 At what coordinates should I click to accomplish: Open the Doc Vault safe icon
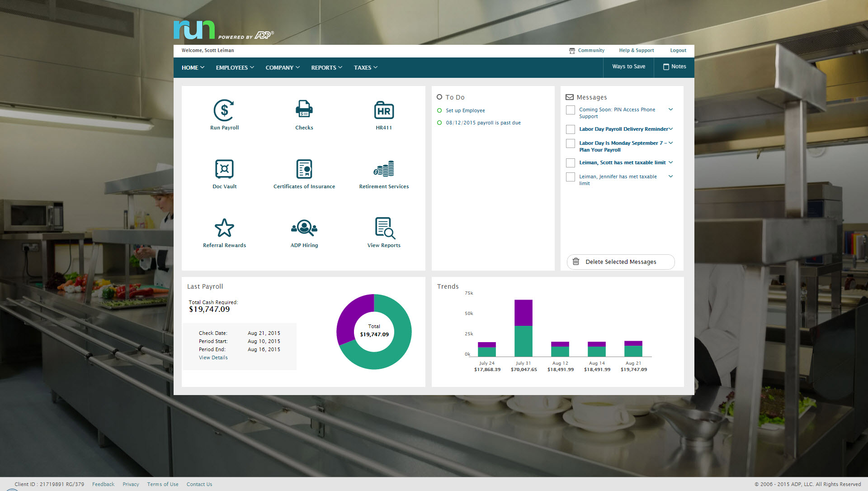[x=224, y=169]
